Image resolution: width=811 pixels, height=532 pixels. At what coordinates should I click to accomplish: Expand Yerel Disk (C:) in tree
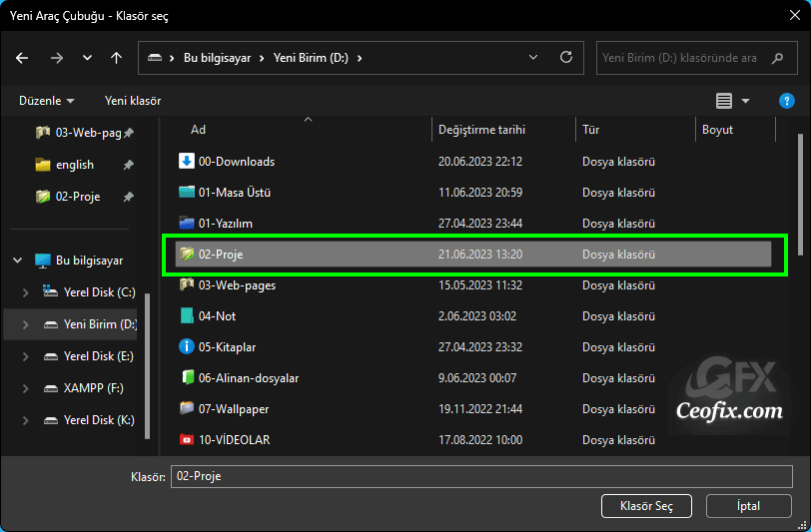coord(26,292)
